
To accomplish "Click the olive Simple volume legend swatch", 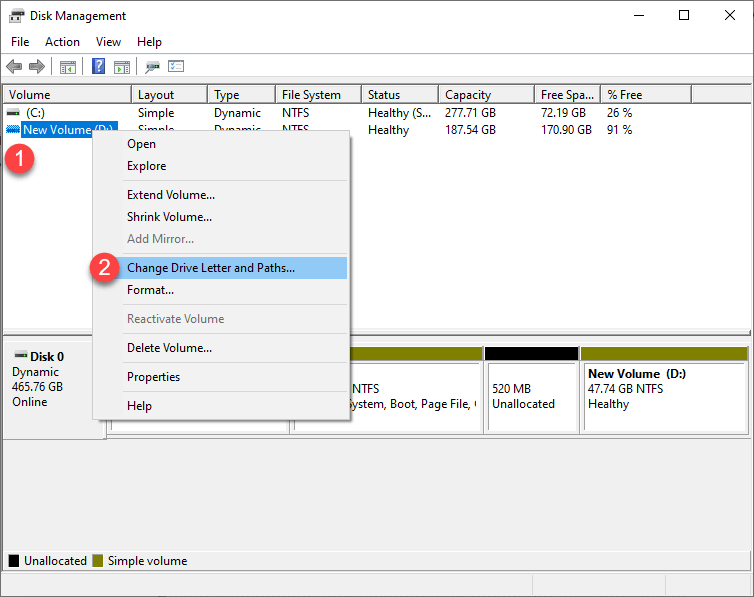I will [98, 560].
